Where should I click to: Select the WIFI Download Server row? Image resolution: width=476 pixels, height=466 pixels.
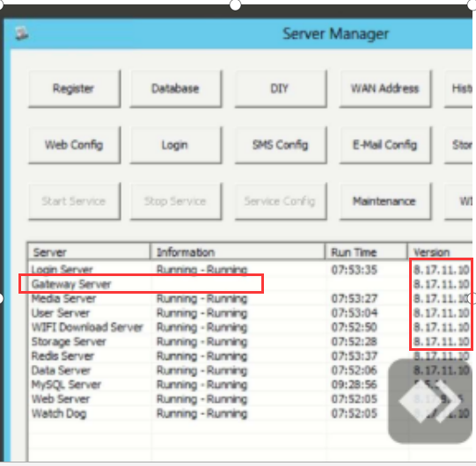250,327
